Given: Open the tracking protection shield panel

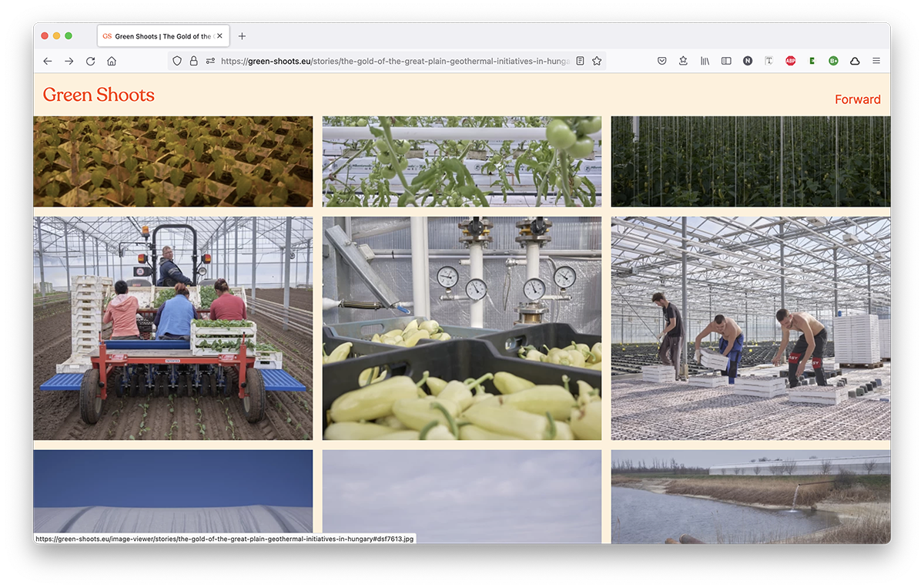Looking at the screenshot, I should tap(177, 61).
